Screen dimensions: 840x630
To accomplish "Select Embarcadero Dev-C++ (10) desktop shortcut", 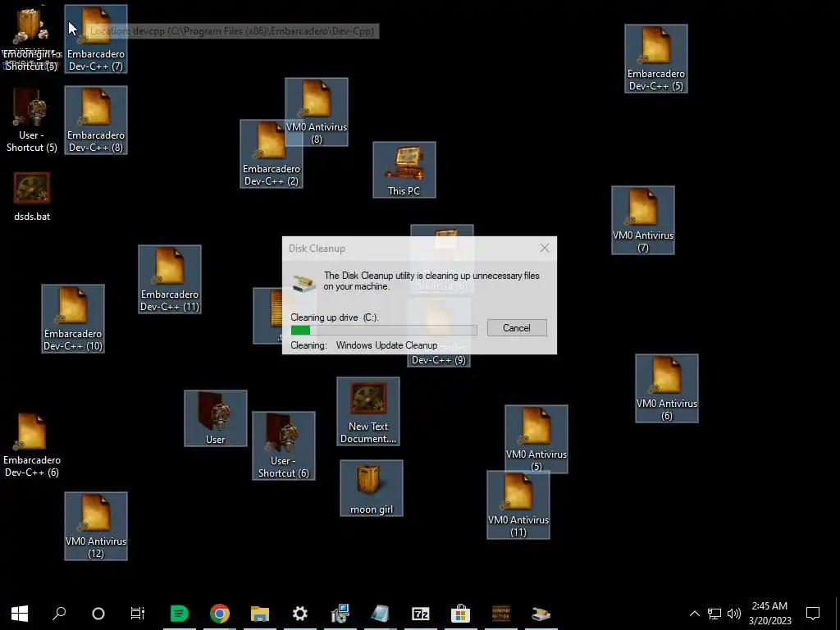I will tap(73, 318).
